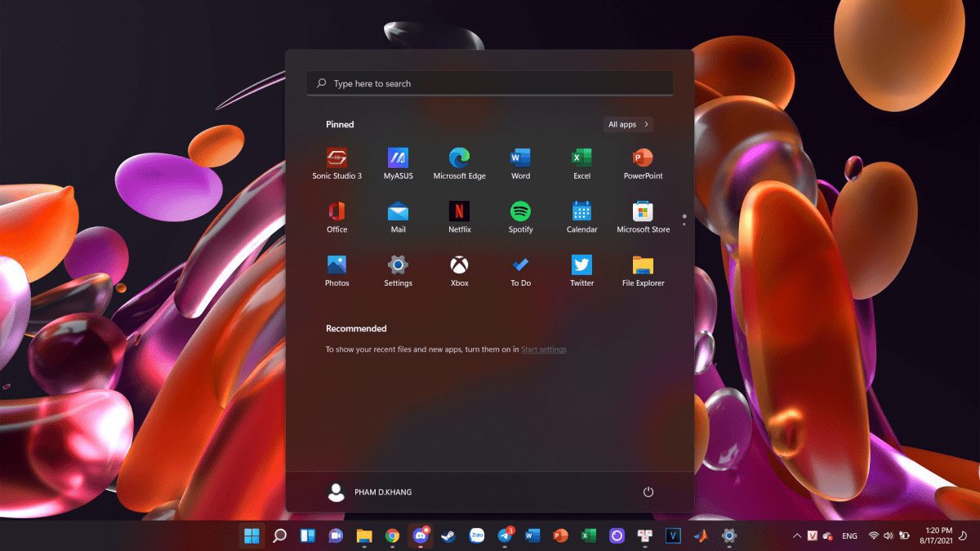Viewport: 980px width, 551px height.
Task: Click the V tray icon beside chevron
Action: tap(813, 535)
